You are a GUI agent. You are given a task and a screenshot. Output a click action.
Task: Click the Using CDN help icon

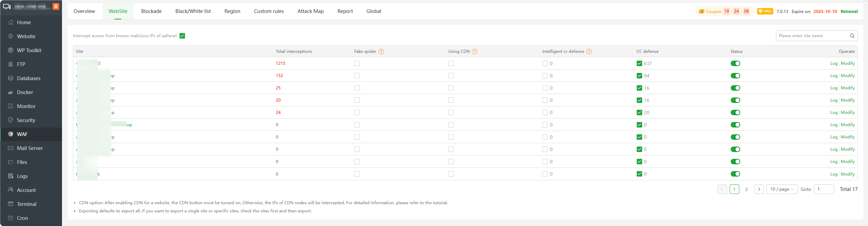[475, 51]
